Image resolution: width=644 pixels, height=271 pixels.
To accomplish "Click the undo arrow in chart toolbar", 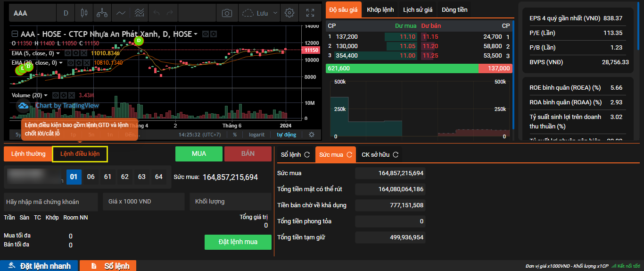I will point(157,13).
